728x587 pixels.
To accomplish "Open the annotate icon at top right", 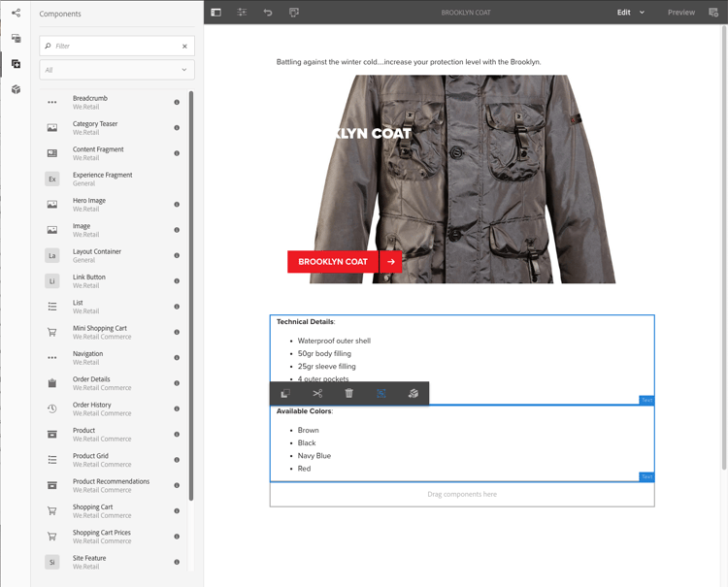I will click(713, 12).
